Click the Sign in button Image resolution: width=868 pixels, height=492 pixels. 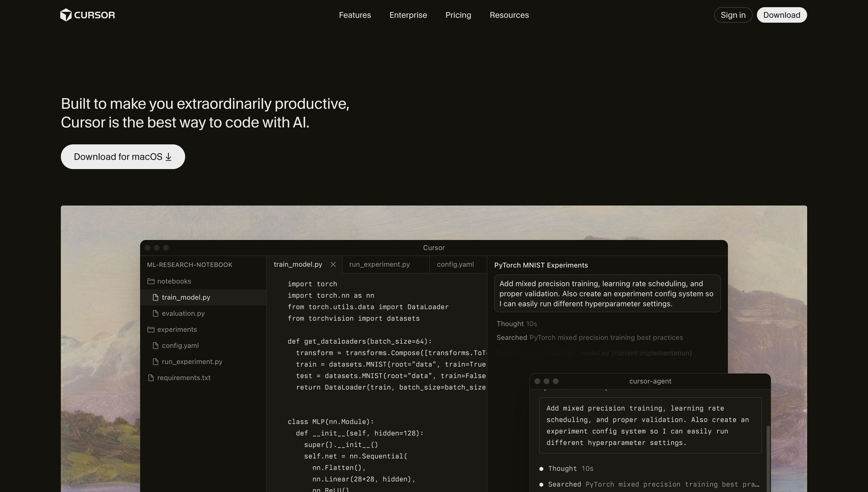coord(733,15)
